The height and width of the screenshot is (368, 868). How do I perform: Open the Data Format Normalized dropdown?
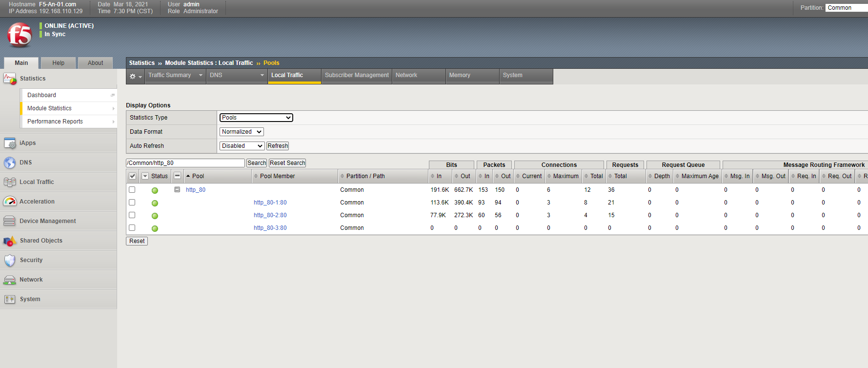tap(242, 132)
